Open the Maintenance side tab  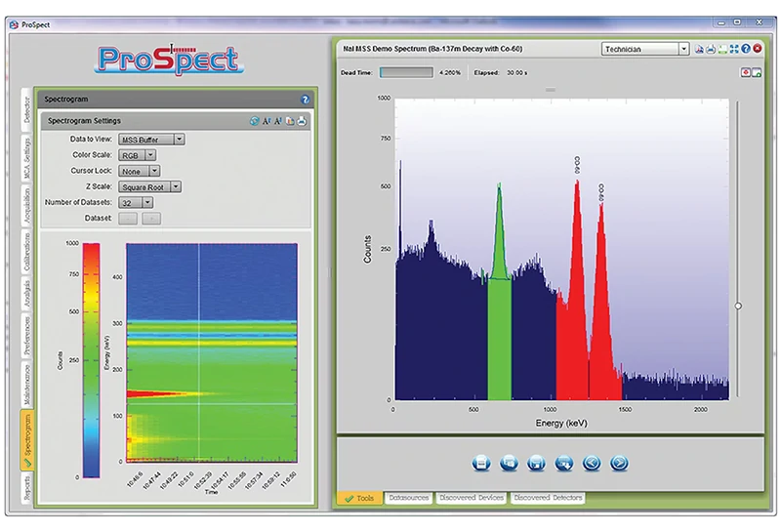[x=27, y=384]
